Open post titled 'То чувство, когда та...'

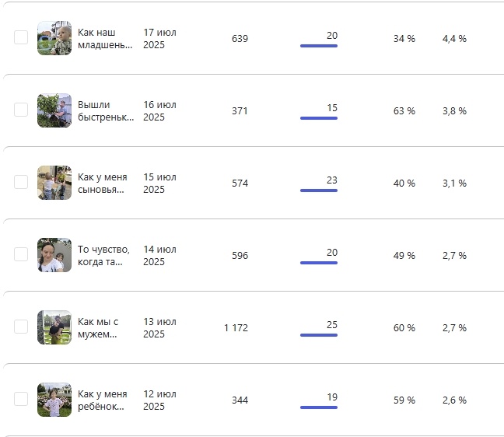click(x=105, y=256)
